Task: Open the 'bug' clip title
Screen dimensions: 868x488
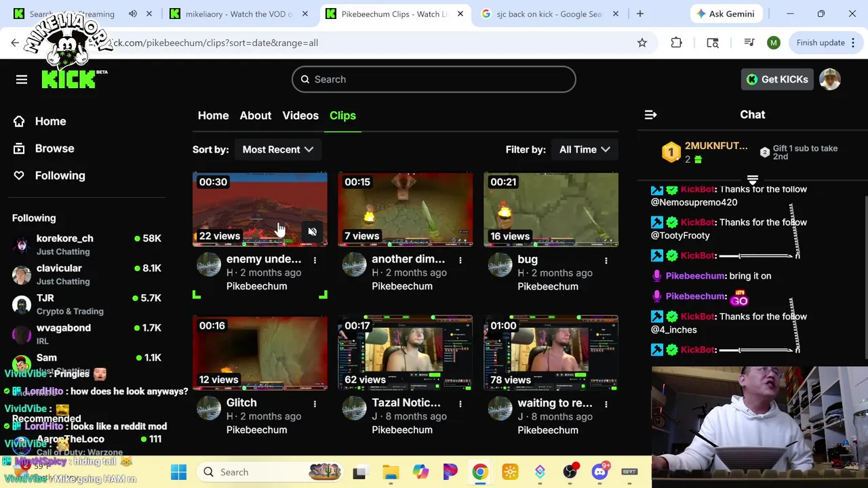Action: (528, 259)
